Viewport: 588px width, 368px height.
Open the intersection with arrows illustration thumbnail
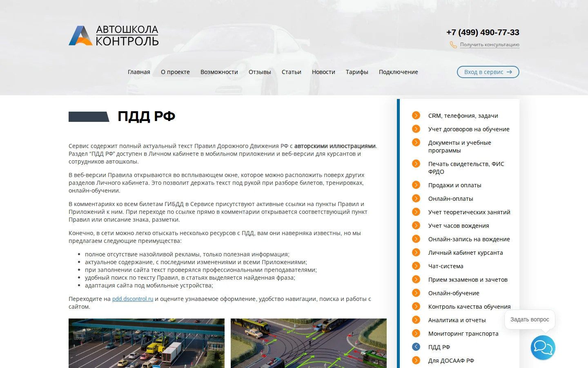coord(309,343)
